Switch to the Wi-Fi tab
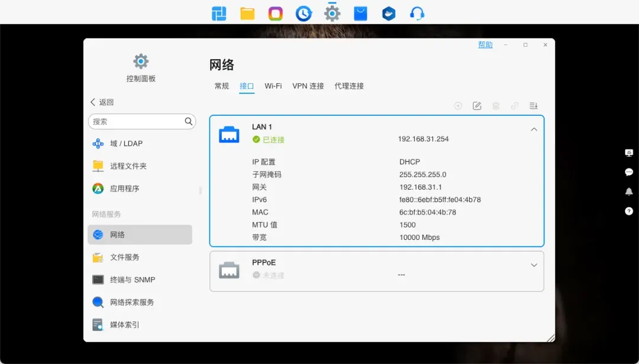This screenshot has width=639, height=364. click(273, 86)
